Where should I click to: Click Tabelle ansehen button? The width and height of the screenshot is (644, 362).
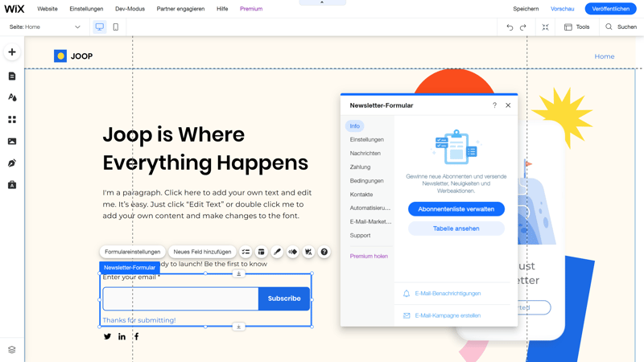pyautogui.click(x=456, y=228)
